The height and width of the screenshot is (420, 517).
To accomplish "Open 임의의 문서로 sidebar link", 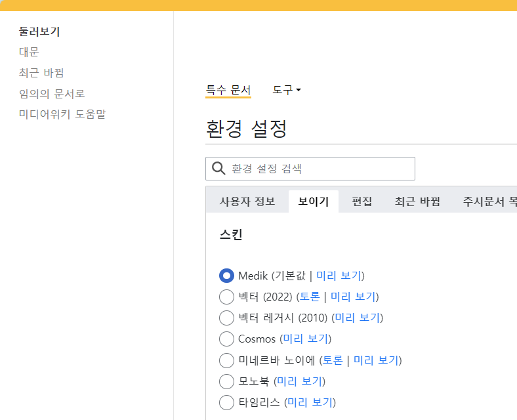I will pyautogui.click(x=52, y=94).
